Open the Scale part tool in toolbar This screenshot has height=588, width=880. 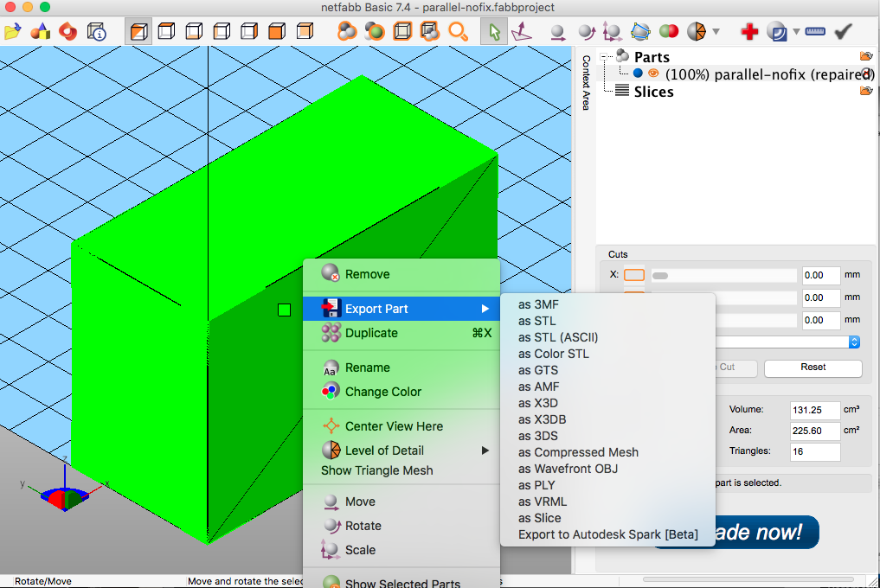point(613,31)
